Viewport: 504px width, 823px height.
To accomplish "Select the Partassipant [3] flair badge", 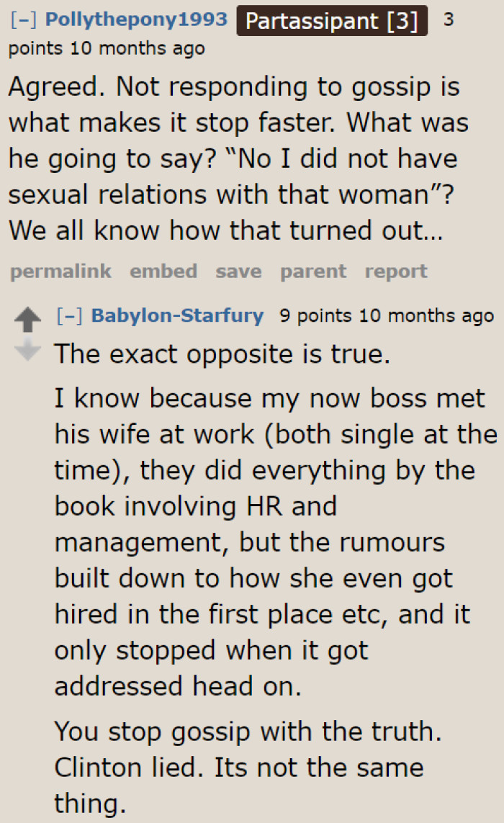I will click(x=331, y=20).
